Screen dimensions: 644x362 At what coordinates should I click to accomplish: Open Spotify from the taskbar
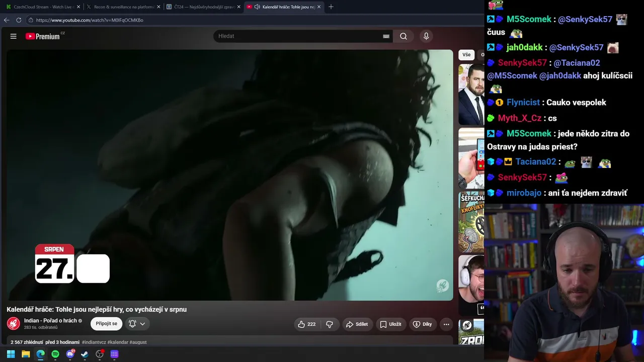point(55,354)
